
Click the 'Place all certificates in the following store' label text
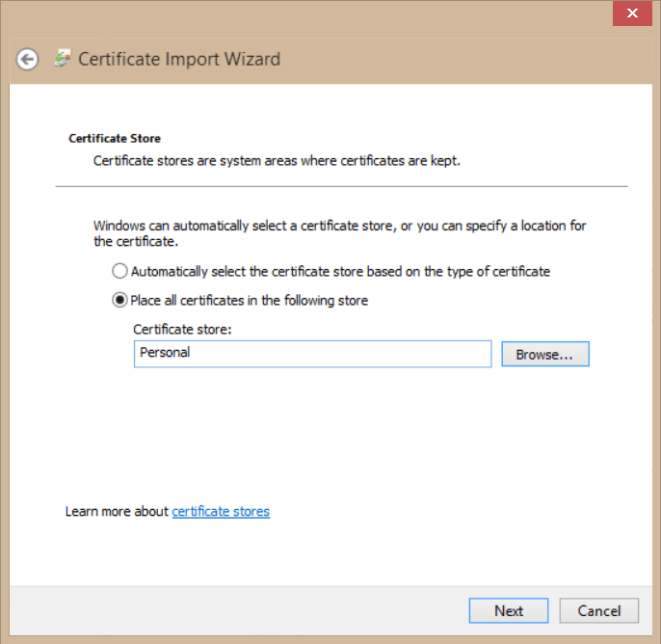click(x=249, y=301)
